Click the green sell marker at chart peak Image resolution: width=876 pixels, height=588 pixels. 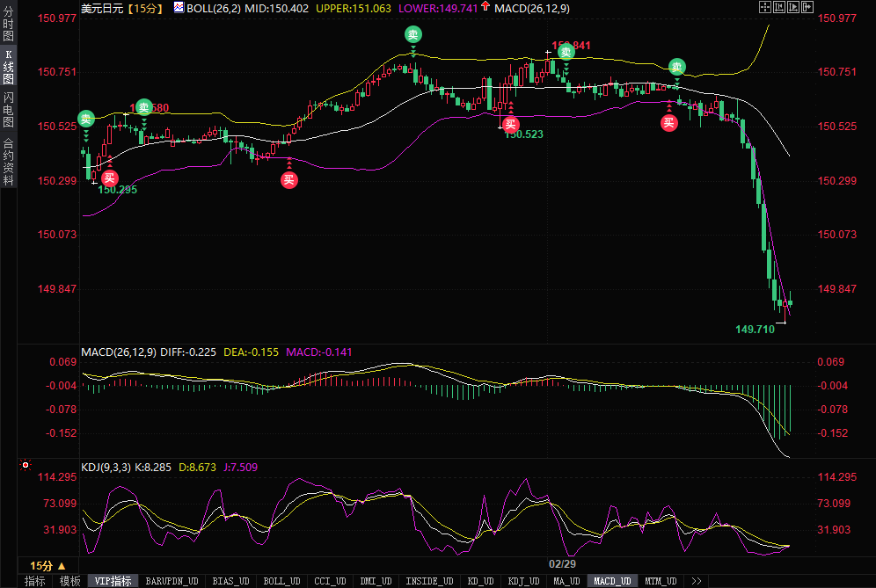(x=412, y=35)
